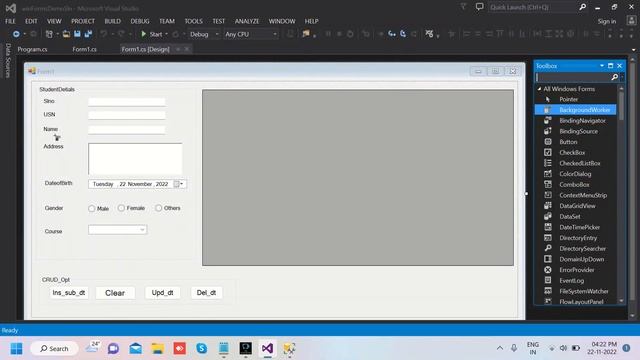Select EventLog in the Toolbox
Image resolution: width=640 pixels, height=360 pixels.
[576, 280]
